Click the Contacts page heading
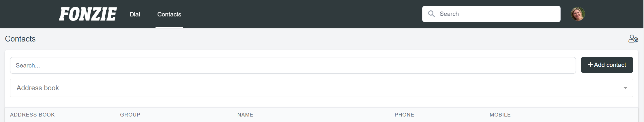 click(20, 39)
